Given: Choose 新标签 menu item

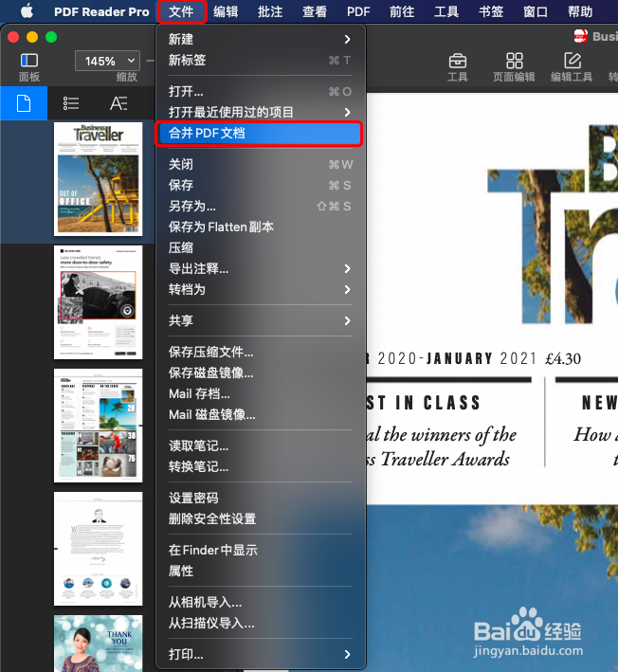Looking at the screenshot, I should pyautogui.click(x=260, y=61).
